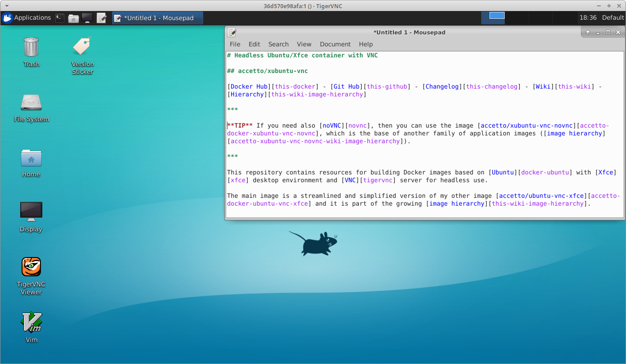Viewport: 626px width, 364px height.
Task: Close the Mousepad window
Action: point(618,32)
